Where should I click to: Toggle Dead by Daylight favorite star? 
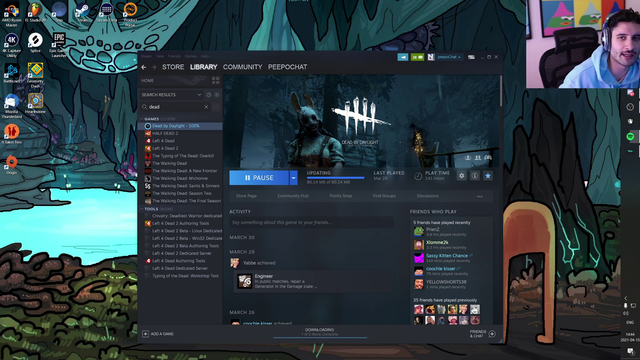(x=488, y=176)
